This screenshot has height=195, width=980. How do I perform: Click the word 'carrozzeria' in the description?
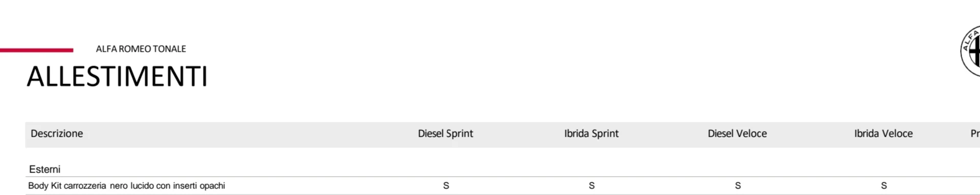[85, 186]
